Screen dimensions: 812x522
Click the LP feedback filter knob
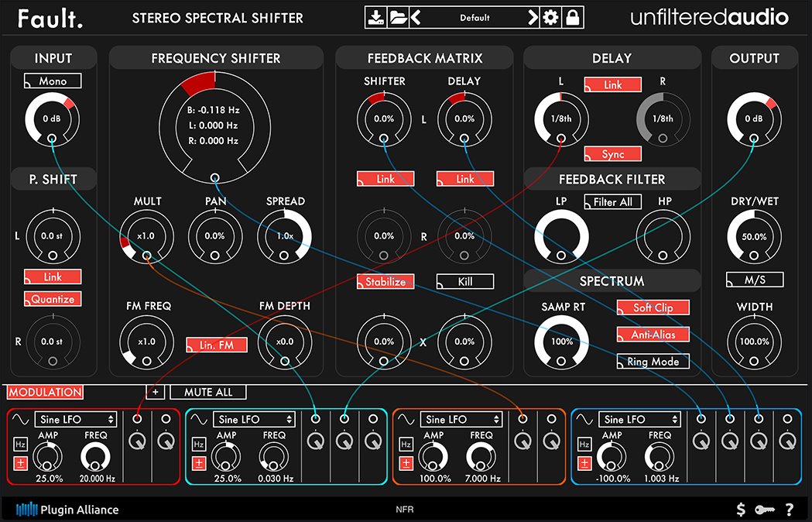click(x=561, y=237)
